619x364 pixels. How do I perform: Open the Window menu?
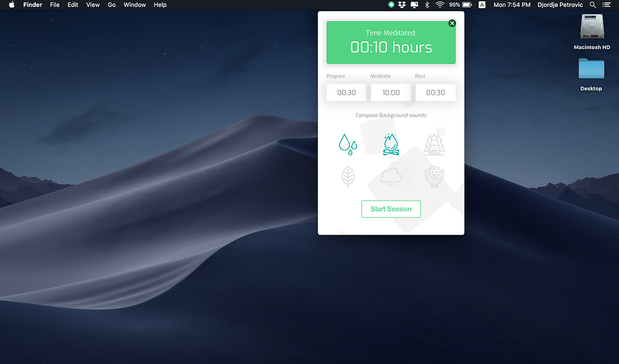click(x=135, y=5)
